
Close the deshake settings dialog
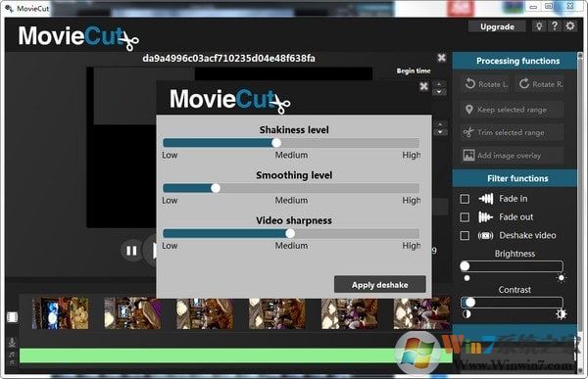[x=423, y=86]
